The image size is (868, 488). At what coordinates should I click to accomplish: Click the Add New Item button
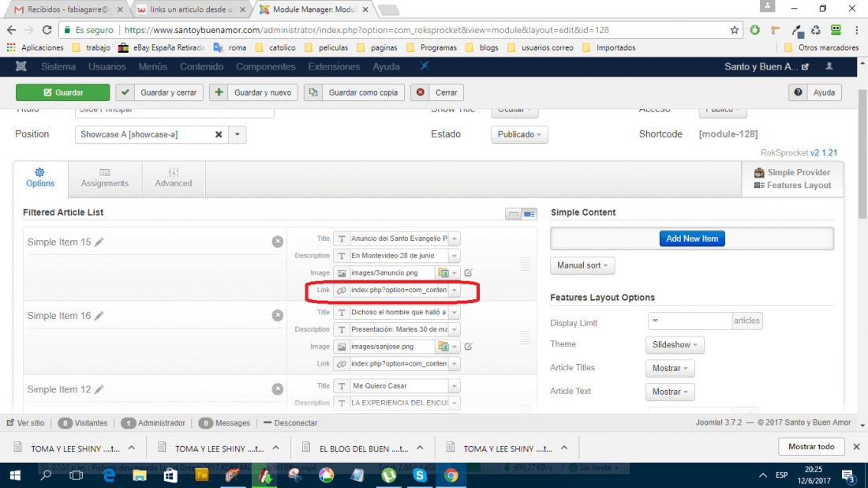point(692,238)
